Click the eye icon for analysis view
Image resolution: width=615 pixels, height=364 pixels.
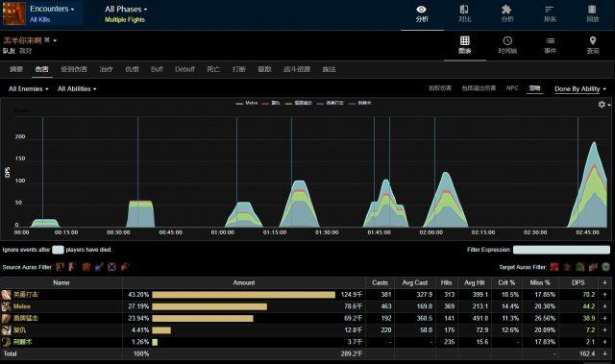422,10
